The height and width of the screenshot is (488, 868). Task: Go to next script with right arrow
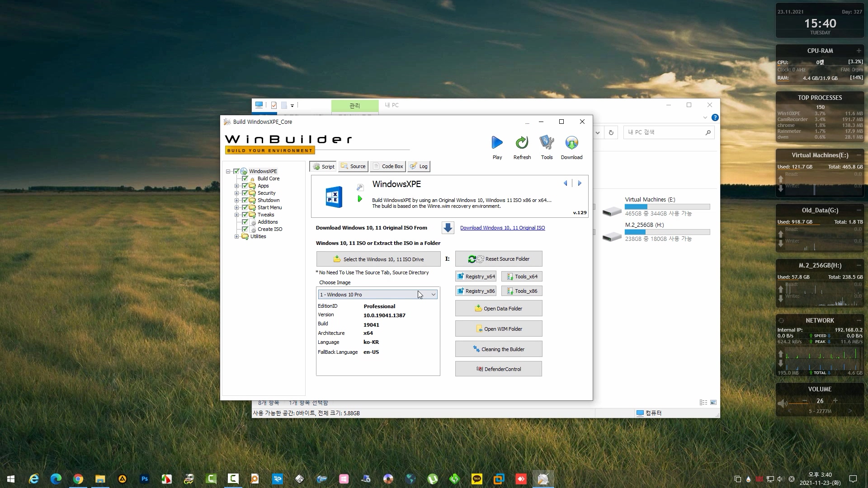tap(580, 183)
